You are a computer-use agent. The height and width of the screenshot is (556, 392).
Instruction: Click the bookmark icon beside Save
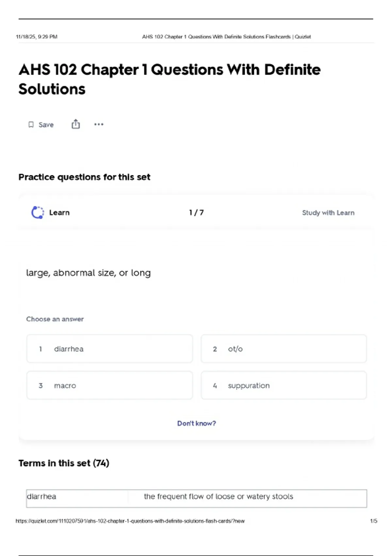tap(31, 125)
